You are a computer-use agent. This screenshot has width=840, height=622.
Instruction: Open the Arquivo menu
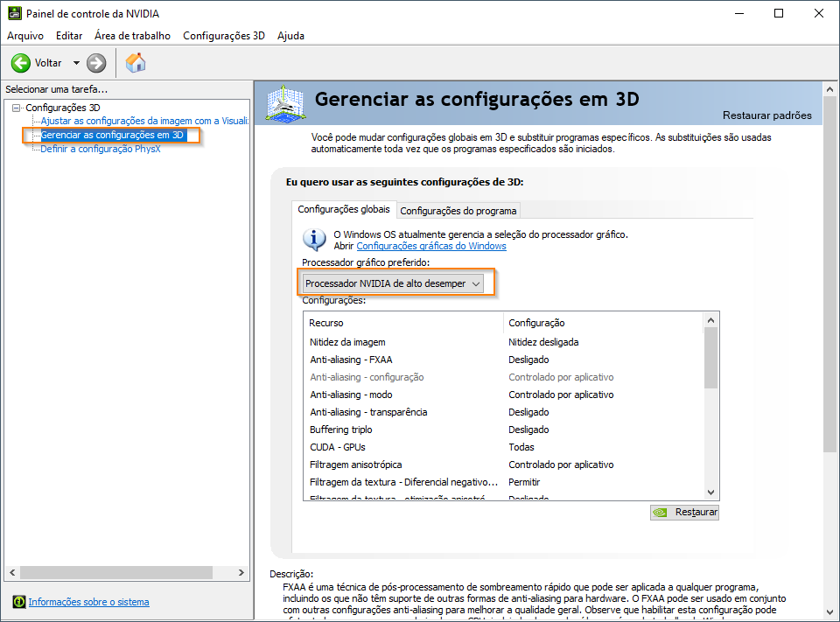point(25,36)
